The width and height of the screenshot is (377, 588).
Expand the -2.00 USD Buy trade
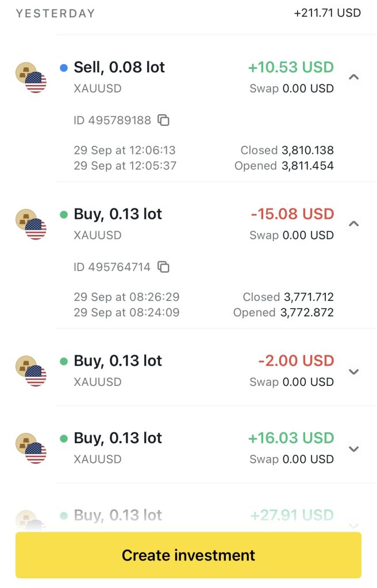coord(354,371)
